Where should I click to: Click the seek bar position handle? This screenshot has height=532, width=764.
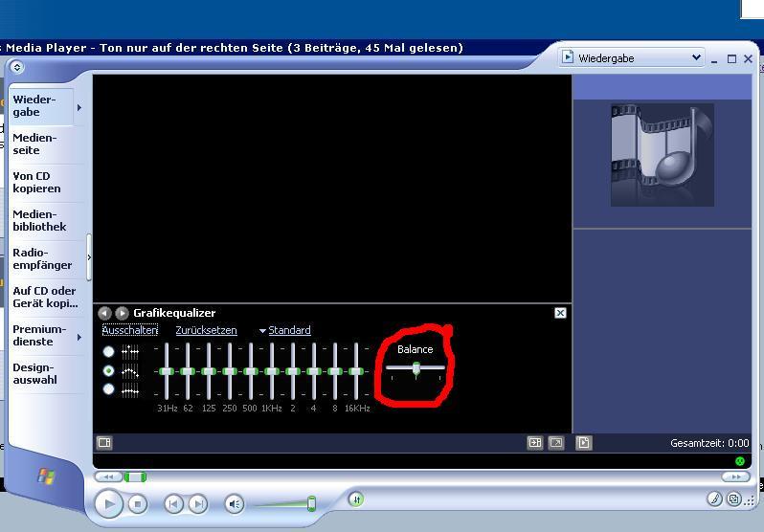coord(135,477)
